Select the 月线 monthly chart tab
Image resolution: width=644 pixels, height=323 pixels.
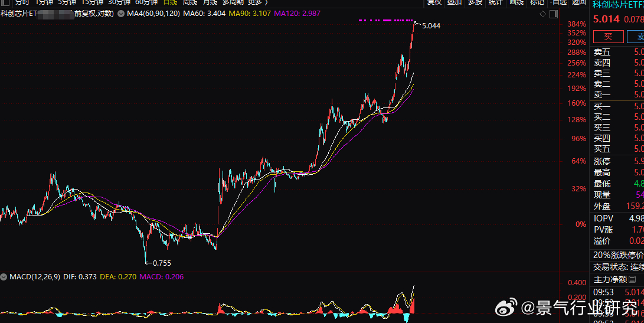point(210,2)
